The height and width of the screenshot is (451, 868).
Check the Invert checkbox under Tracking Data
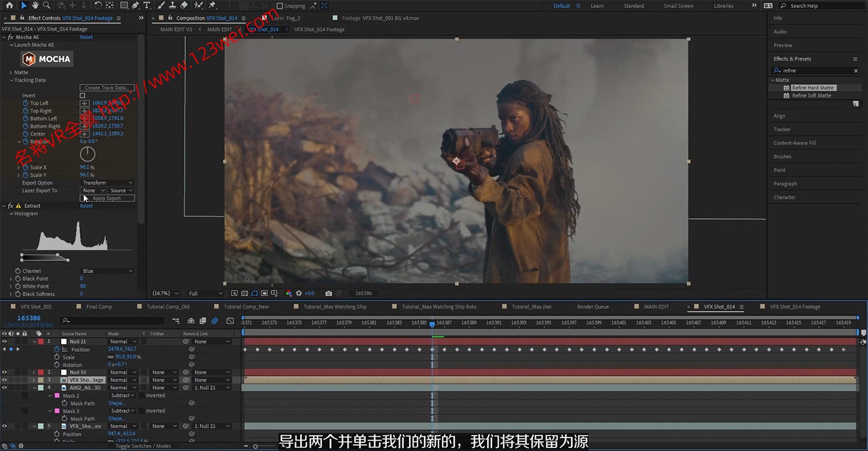coord(82,95)
